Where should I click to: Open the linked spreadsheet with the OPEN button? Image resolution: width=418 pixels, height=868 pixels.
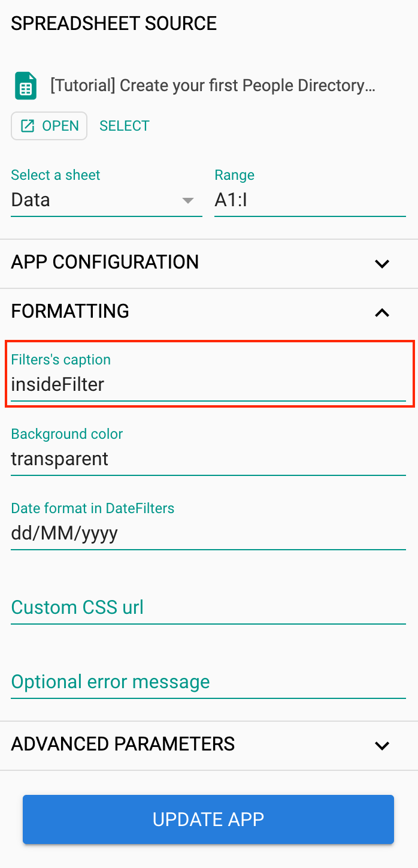(x=49, y=126)
